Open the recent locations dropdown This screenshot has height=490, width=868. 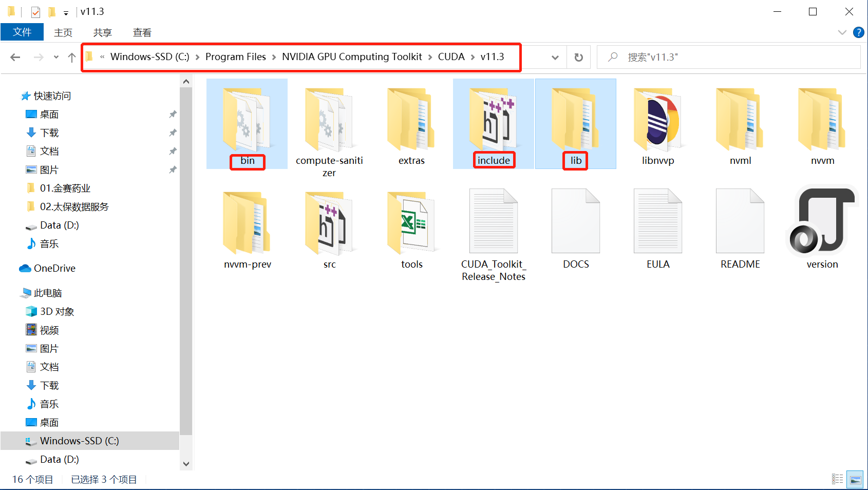pyautogui.click(x=56, y=57)
